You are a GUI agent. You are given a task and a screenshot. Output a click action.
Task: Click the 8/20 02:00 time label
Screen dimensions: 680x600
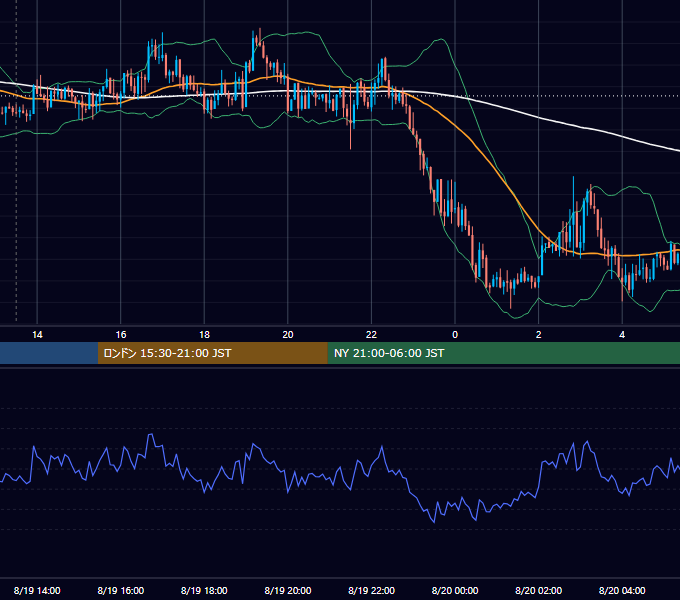pos(538,590)
